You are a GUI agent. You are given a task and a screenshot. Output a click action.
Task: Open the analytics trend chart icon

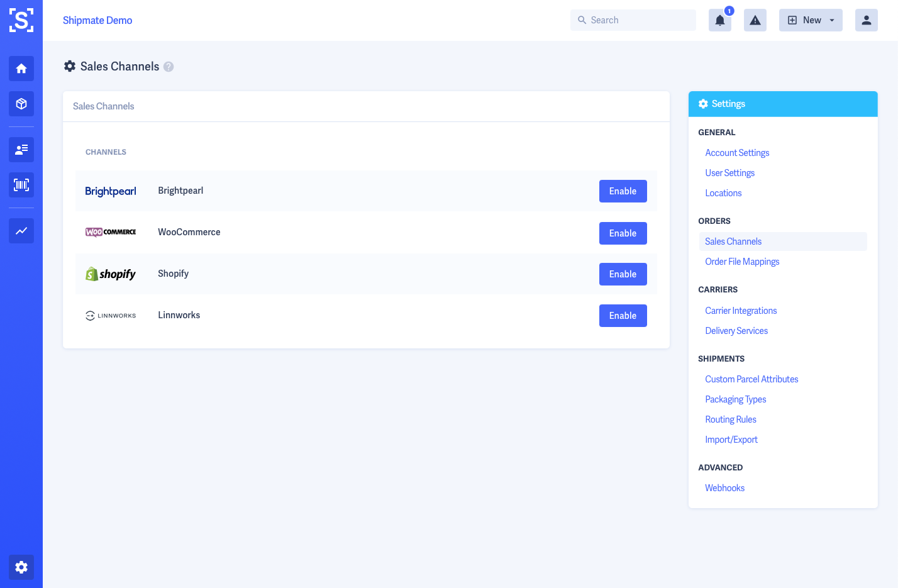coord(21,231)
